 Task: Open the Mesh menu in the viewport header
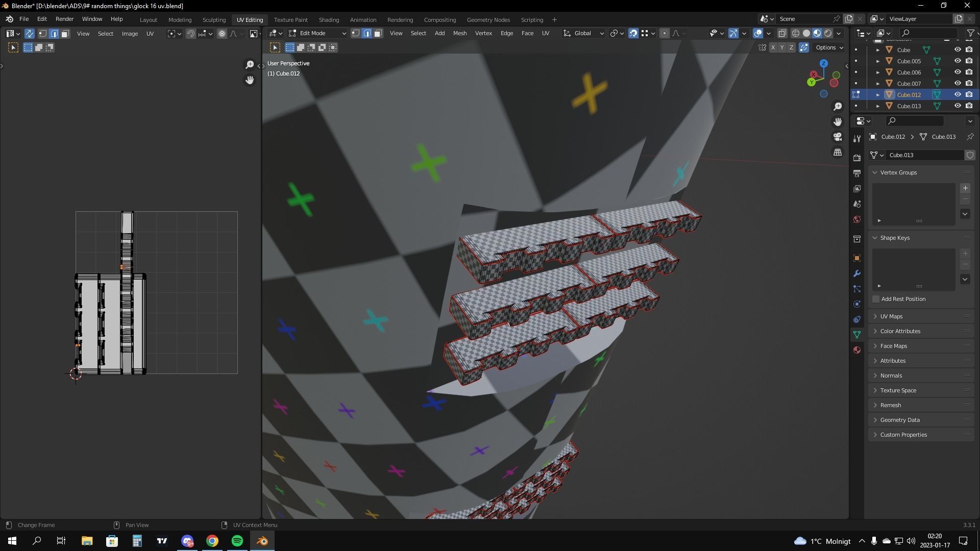[x=459, y=34]
